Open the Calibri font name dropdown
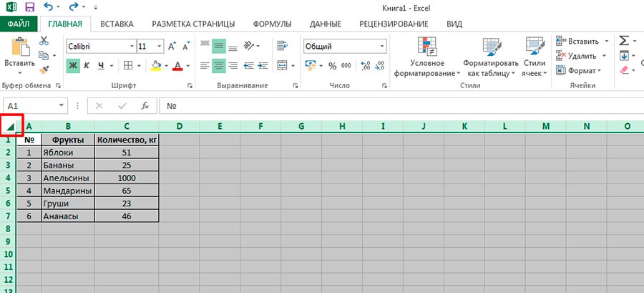This screenshot has width=644, height=293. point(131,46)
